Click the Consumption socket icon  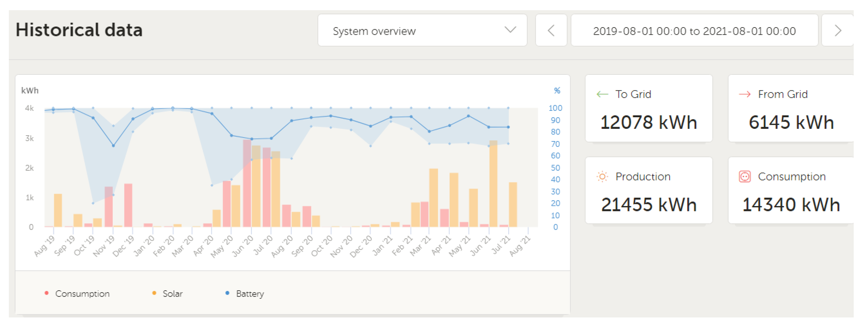pos(744,176)
